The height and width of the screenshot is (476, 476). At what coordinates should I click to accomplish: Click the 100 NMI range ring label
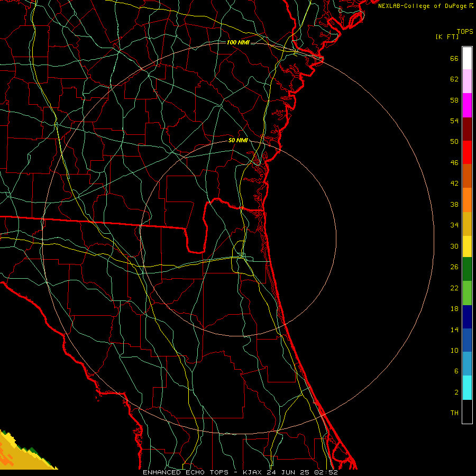click(238, 42)
